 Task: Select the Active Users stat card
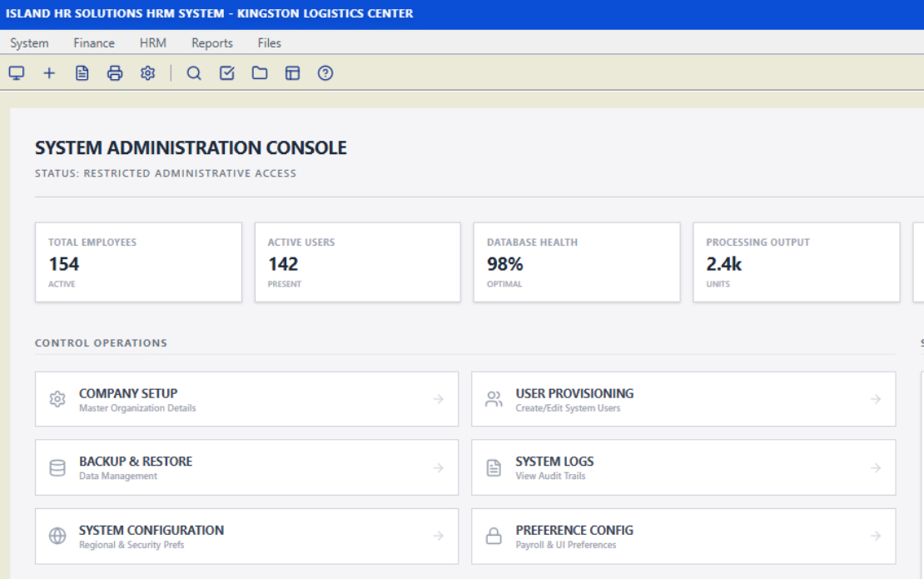click(358, 262)
